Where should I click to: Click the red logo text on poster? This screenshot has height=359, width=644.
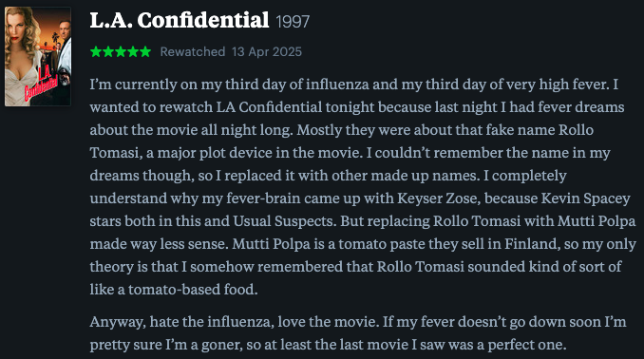coord(42,84)
